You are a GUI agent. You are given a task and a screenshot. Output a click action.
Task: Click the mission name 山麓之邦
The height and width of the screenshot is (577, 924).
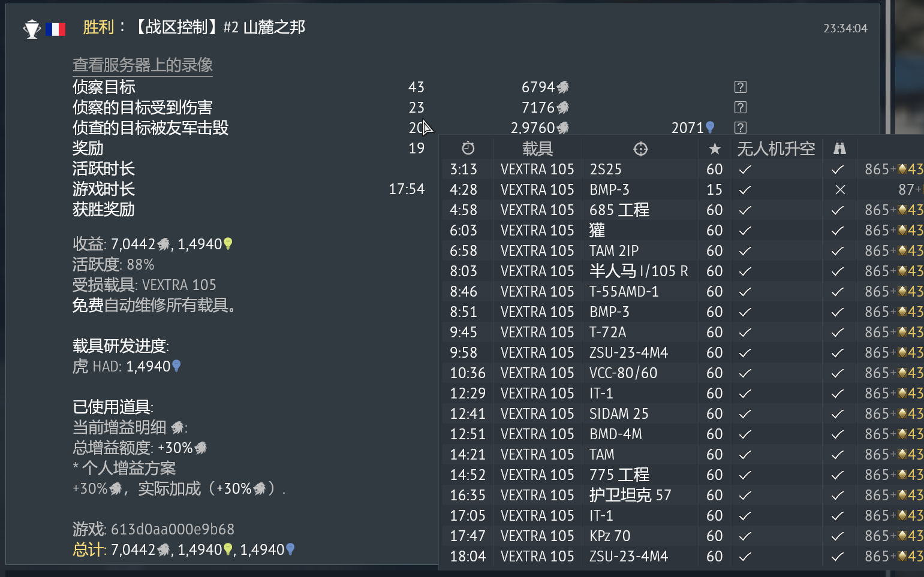coord(274,28)
